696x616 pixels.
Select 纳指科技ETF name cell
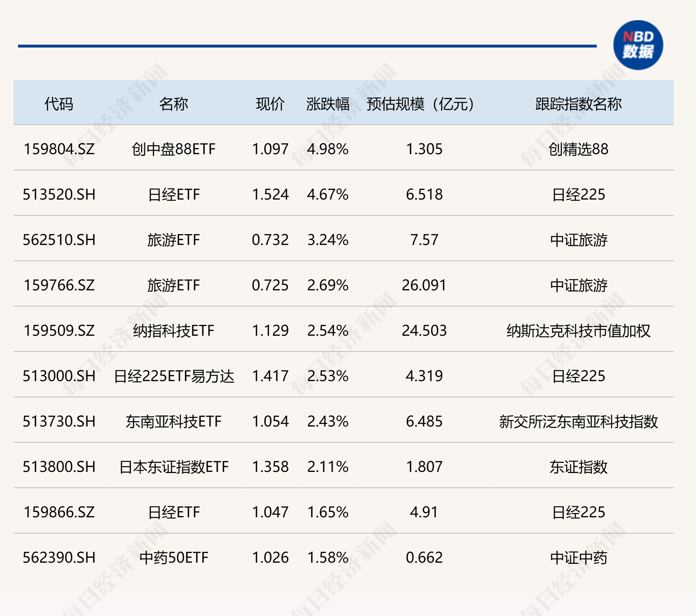174,331
